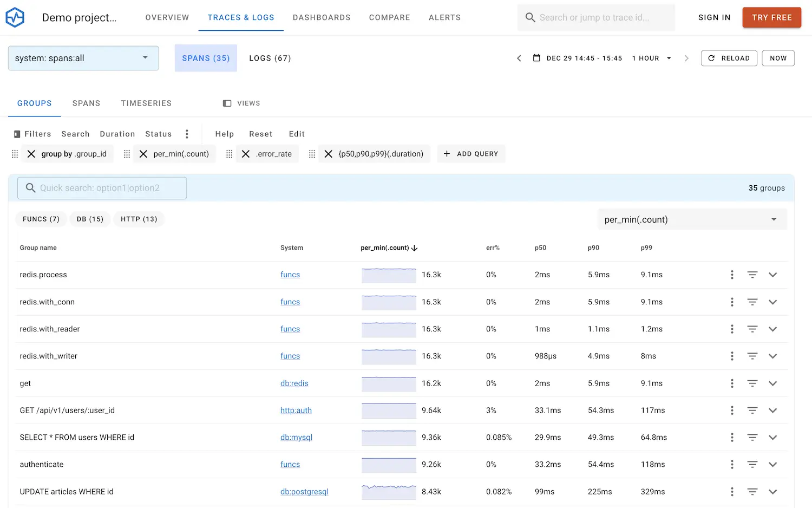
Task: Remove the group by .group_id query chip
Action: click(31, 154)
